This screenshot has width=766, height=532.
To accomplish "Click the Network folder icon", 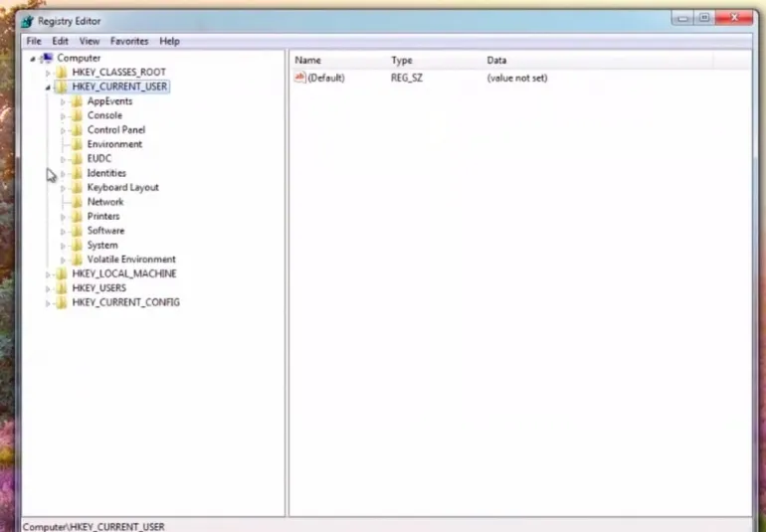I will 77,202.
